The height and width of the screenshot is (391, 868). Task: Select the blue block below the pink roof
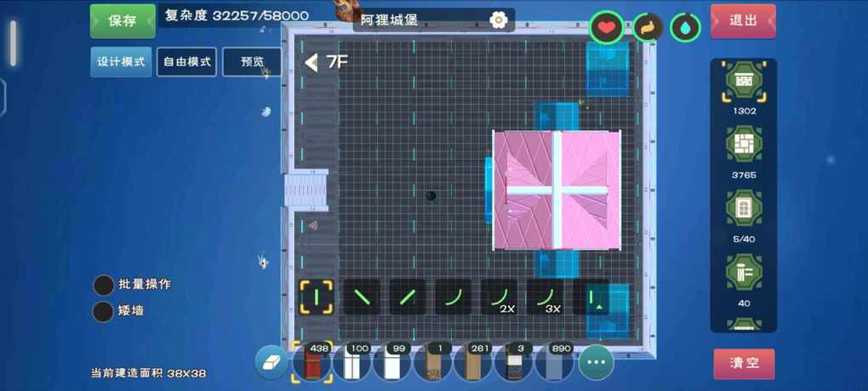coord(557,263)
